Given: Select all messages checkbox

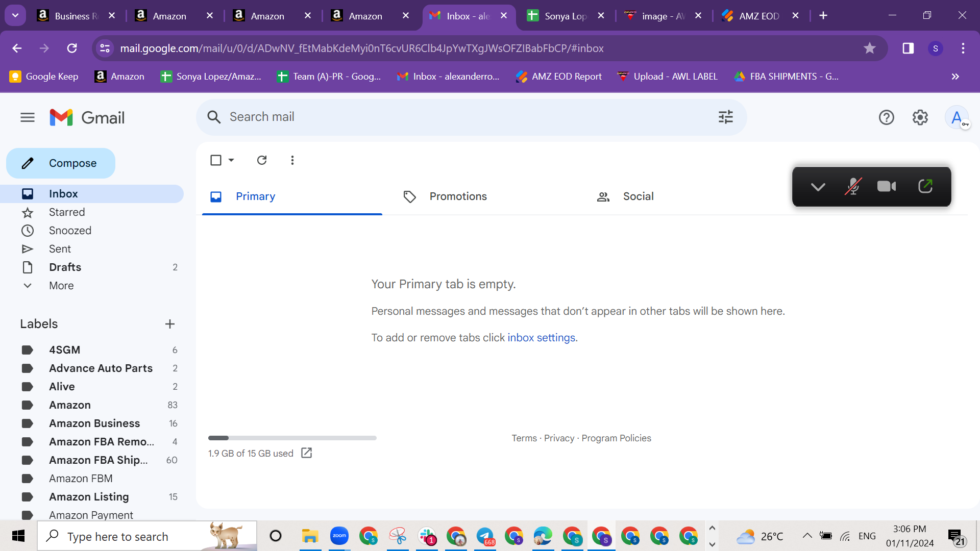Looking at the screenshot, I should point(216,160).
